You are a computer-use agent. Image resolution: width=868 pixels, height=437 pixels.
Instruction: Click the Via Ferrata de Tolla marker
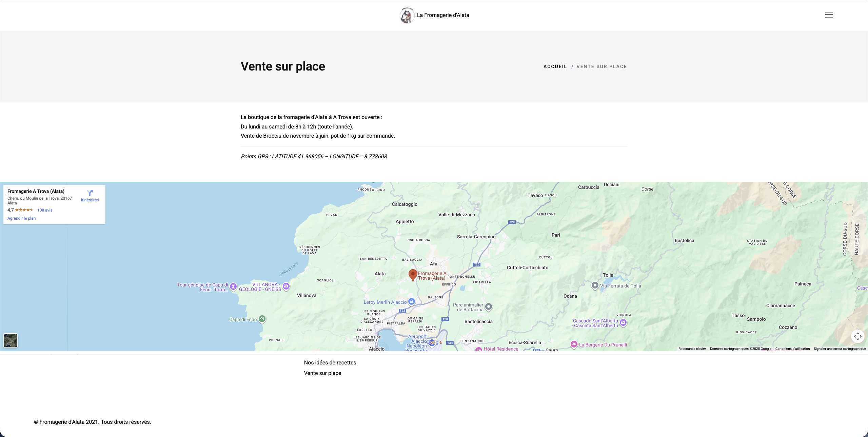pyautogui.click(x=595, y=285)
